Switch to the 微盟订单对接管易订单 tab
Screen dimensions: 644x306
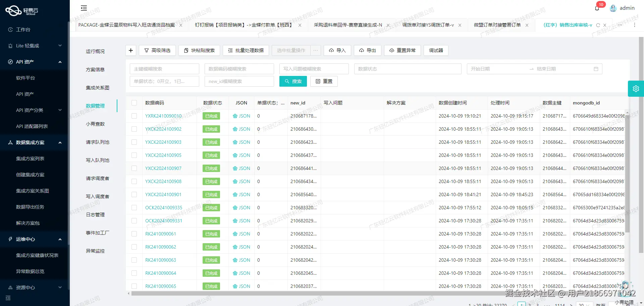[496, 25]
